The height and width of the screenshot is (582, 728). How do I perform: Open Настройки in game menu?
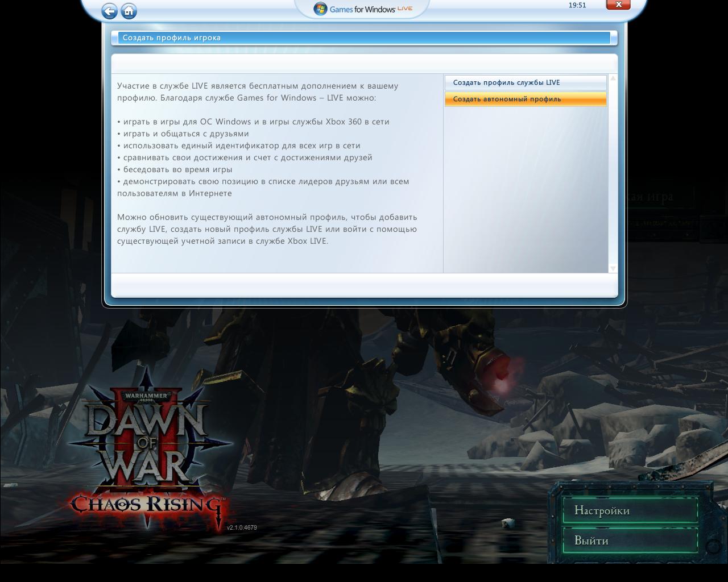(x=630, y=510)
